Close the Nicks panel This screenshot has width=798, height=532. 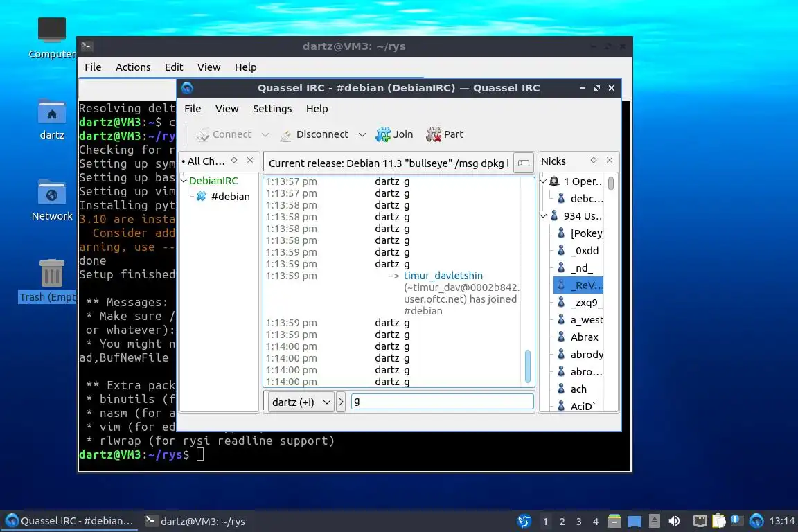coord(609,161)
